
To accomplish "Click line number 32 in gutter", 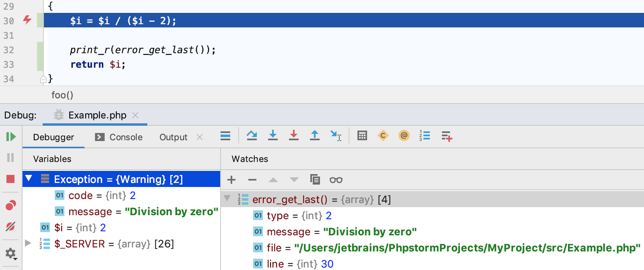I will tap(8, 50).
